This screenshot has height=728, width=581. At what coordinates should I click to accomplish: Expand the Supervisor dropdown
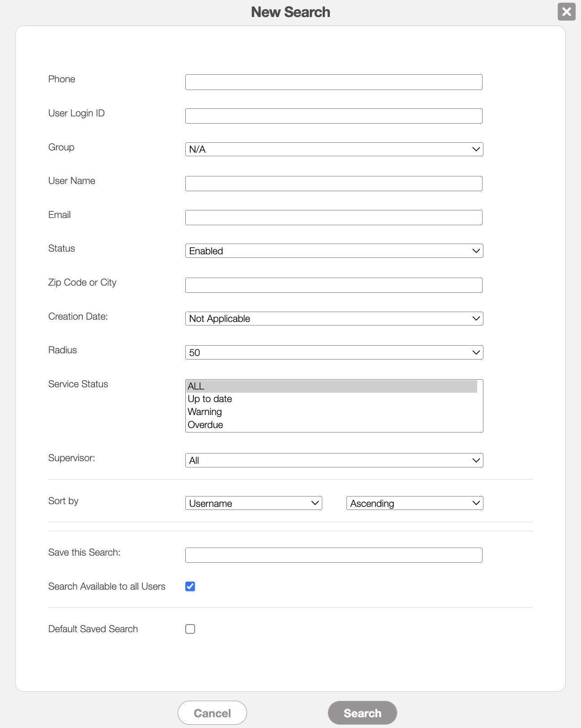(x=334, y=460)
